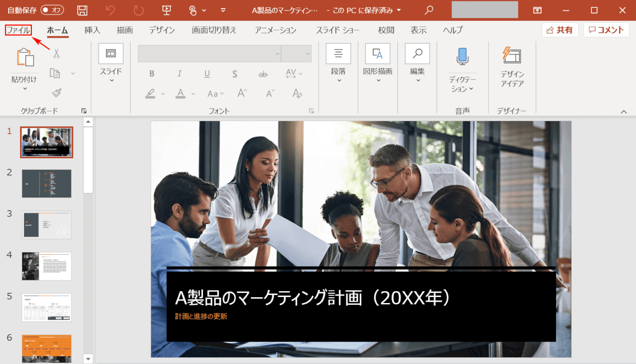This screenshot has width=636, height=364.
Task: Toggle text Shadow formatting
Action: (x=235, y=74)
